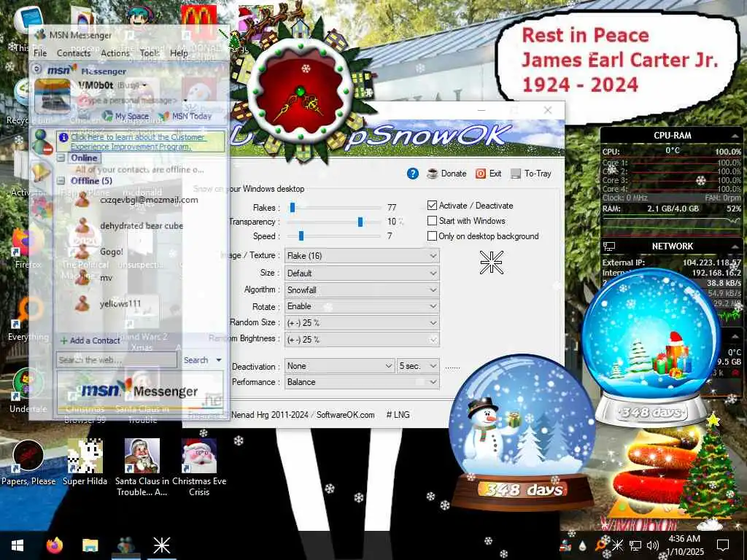Open Performance Balance dropdown
The width and height of the screenshot is (747, 560).
[362, 382]
